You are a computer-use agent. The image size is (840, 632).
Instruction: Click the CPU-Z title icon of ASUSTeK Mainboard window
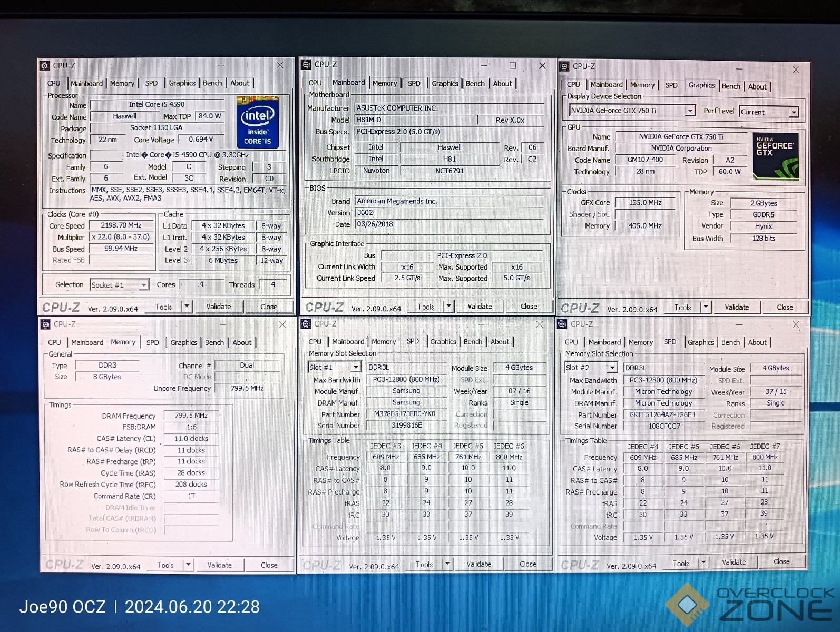coord(306,65)
